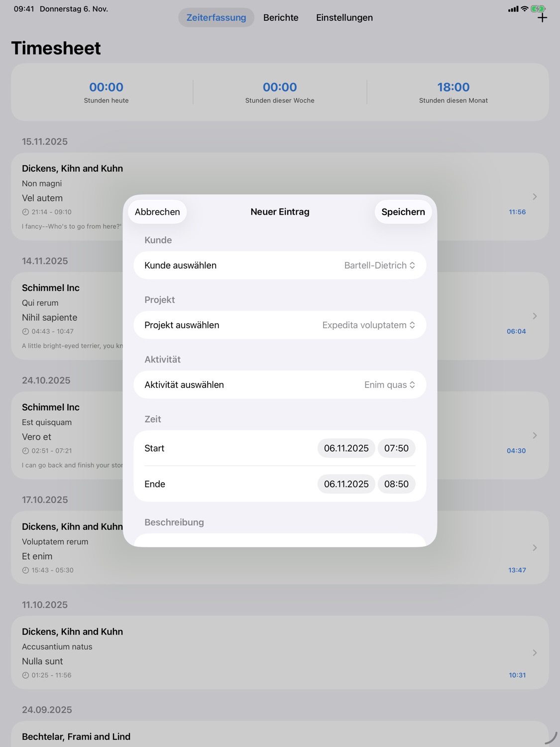Screen dimensions: 560x747
Task: Click the clock icon next to 04:43 - 10:47
Action: point(25,332)
